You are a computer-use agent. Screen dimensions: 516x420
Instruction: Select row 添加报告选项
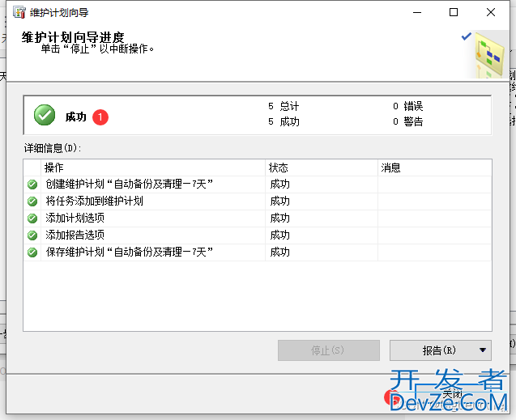click(258, 235)
